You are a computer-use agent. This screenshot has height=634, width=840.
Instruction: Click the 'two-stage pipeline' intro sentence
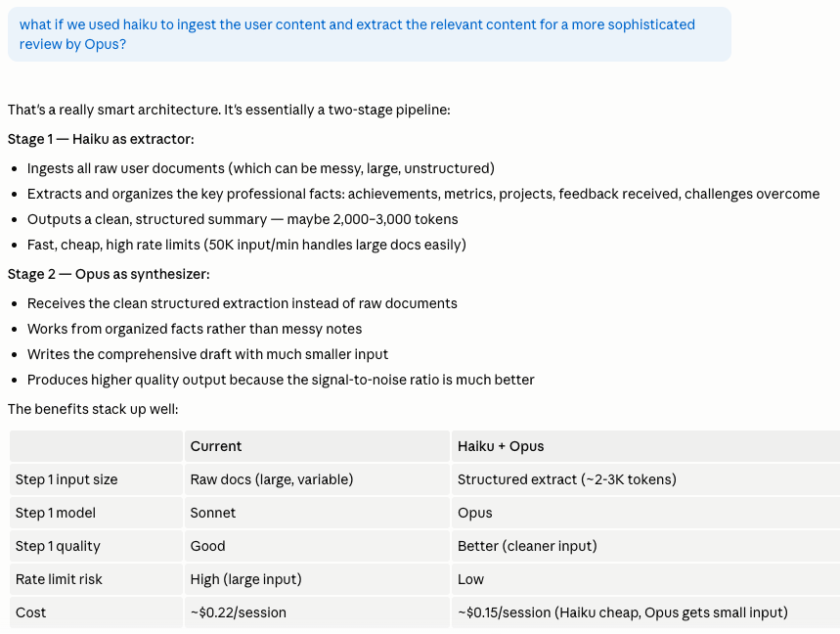pos(229,110)
